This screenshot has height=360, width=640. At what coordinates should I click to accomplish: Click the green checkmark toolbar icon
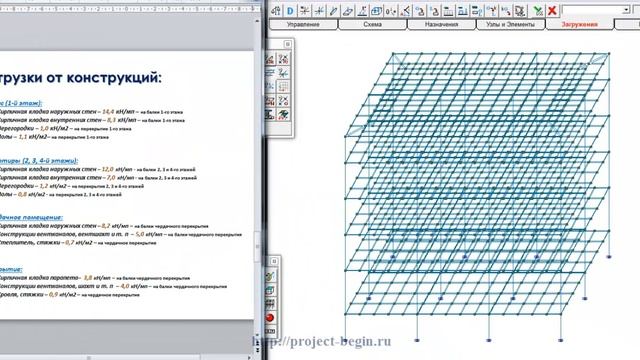tap(538, 11)
